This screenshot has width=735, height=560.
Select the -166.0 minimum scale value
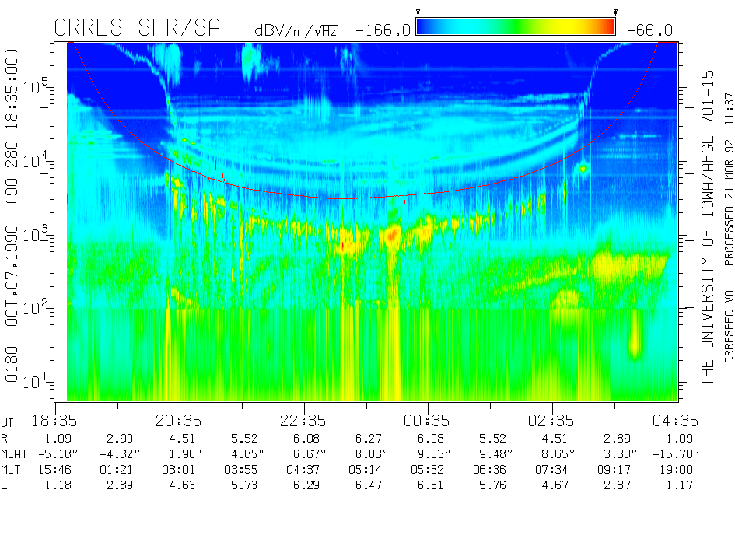(x=383, y=30)
